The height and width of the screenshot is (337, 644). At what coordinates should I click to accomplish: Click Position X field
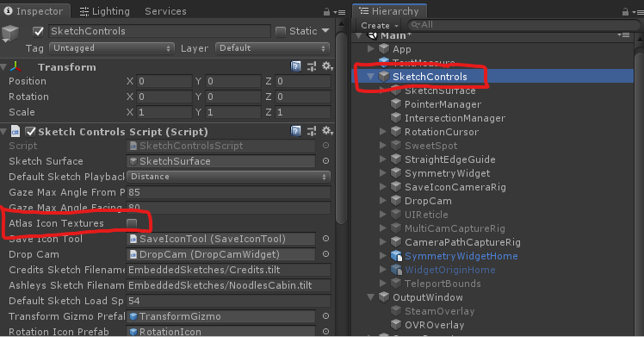point(164,81)
